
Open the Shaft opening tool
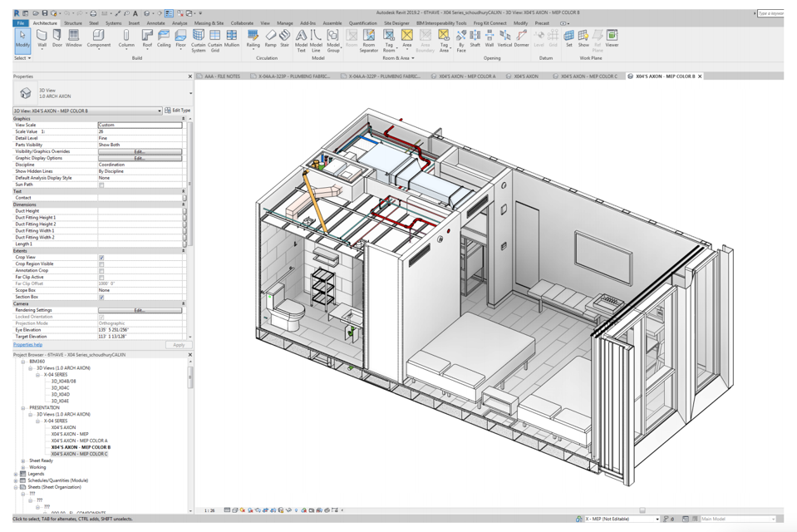pos(475,39)
